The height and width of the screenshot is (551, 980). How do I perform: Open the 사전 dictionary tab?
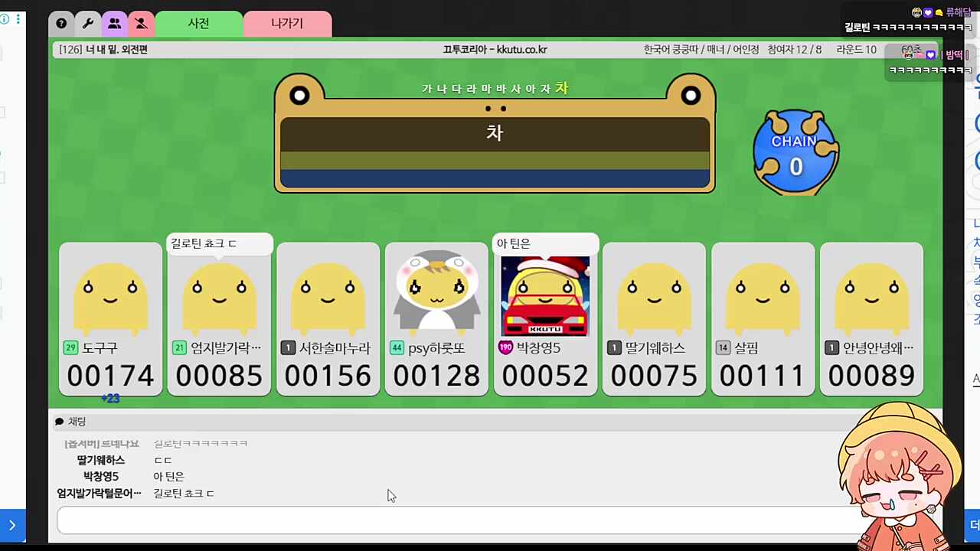point(199,24)
